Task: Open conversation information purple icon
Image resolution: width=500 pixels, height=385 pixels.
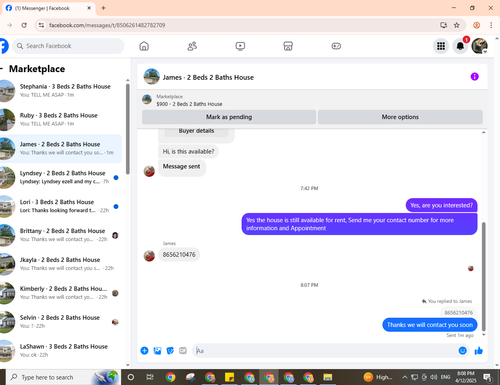Action: 475,77
